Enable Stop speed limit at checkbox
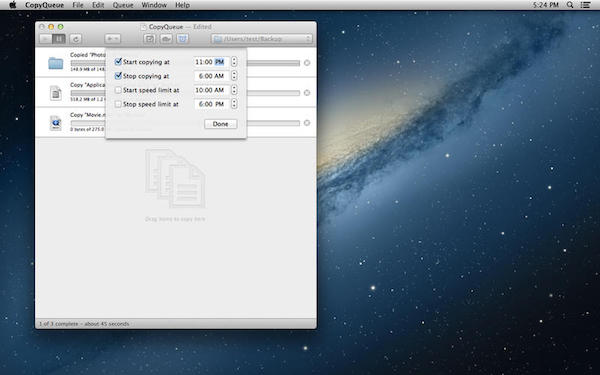This screenshot has height=375, width=600. click(x=118, y=104)
